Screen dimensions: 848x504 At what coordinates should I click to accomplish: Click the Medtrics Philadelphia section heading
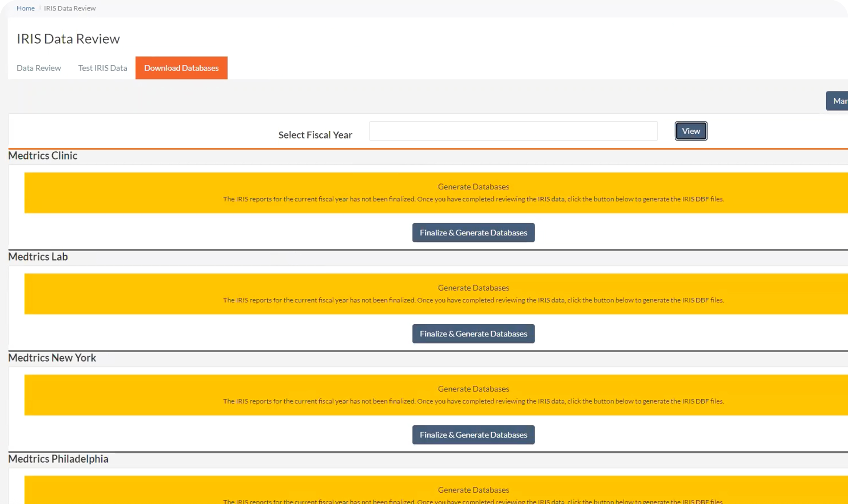point(58,459)
